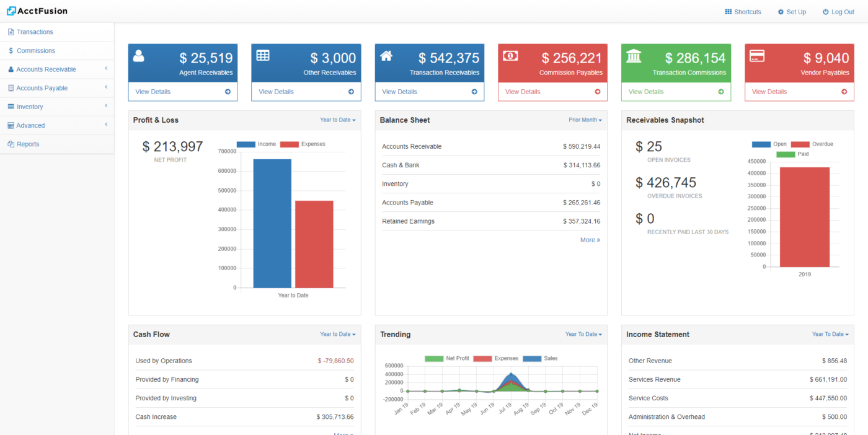Click the More link in Balance Sheet
The width and height of the screenshot is (868, 435).
[589, 240]
